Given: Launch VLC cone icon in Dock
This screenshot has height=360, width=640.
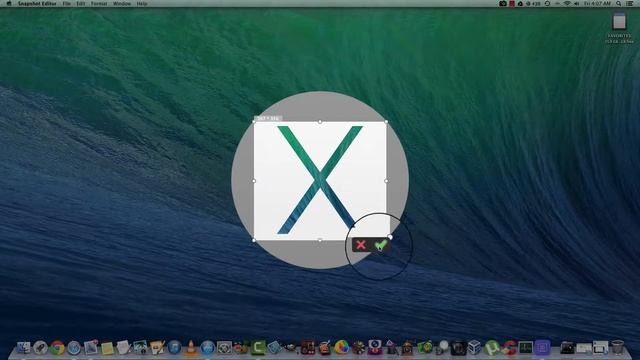Looking at the screenshot, I should (x=191, y=348).
